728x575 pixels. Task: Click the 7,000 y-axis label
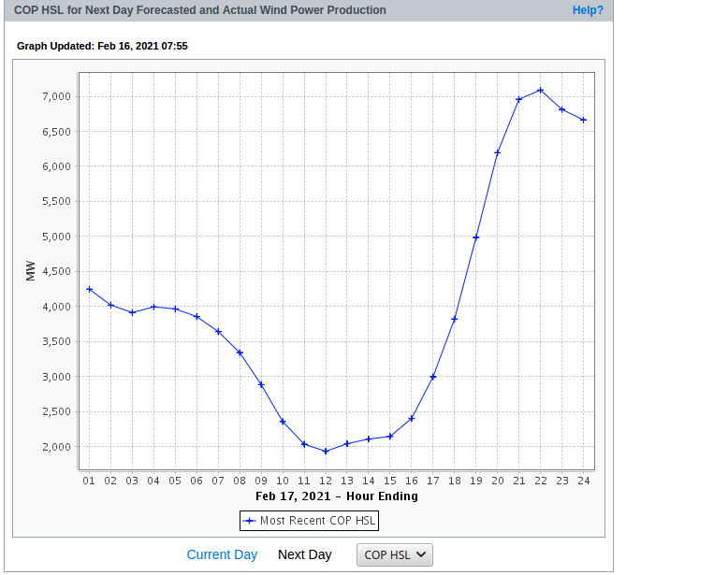[56, 96]
